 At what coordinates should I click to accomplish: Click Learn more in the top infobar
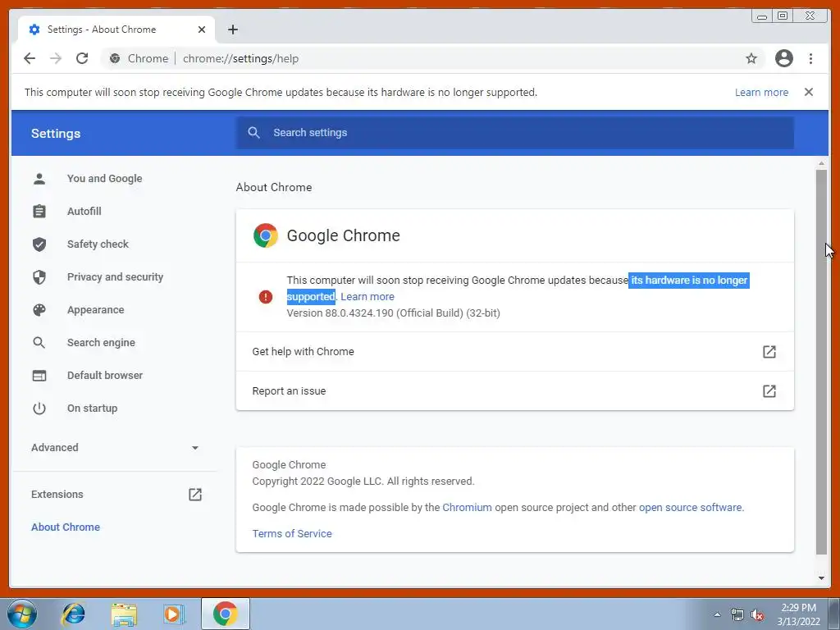coord(761,92)
